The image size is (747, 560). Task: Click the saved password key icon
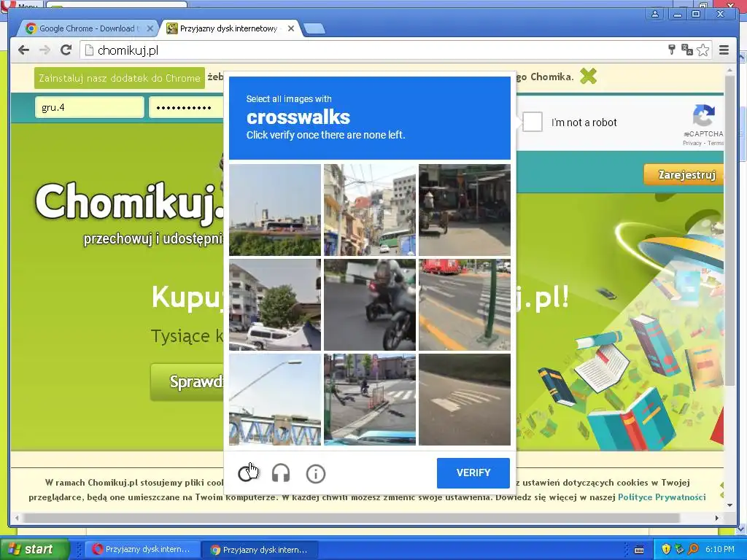[672, 50]
